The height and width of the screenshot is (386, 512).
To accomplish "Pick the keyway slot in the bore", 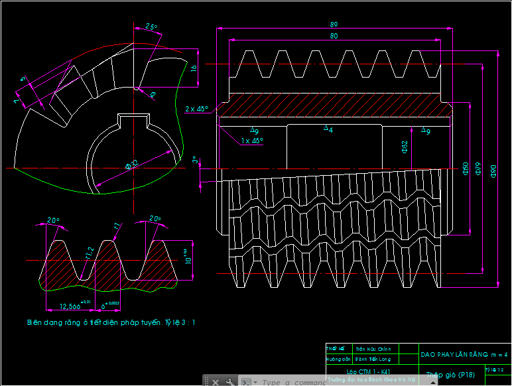I will tap(134, 120).
